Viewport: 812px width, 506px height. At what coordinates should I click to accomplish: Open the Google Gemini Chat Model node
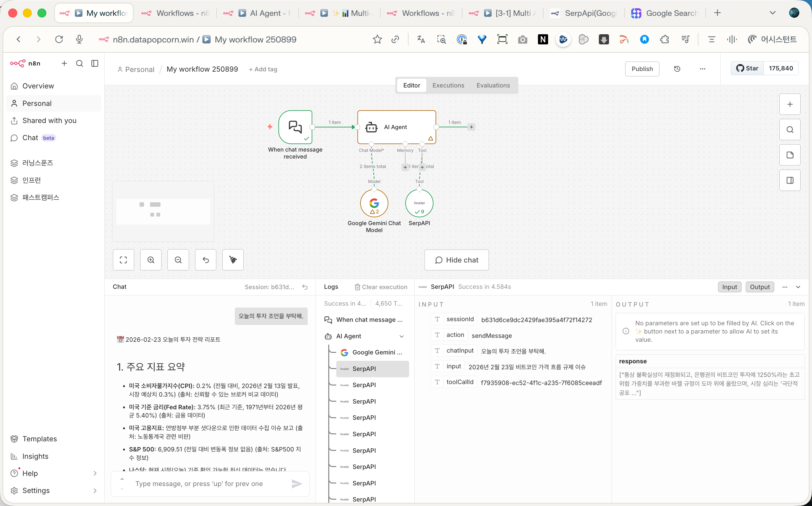click(x=374, y=203)
